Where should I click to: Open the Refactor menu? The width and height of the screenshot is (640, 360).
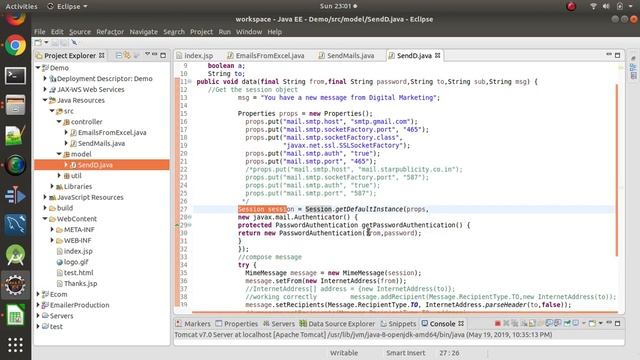(x=110, y=31)
